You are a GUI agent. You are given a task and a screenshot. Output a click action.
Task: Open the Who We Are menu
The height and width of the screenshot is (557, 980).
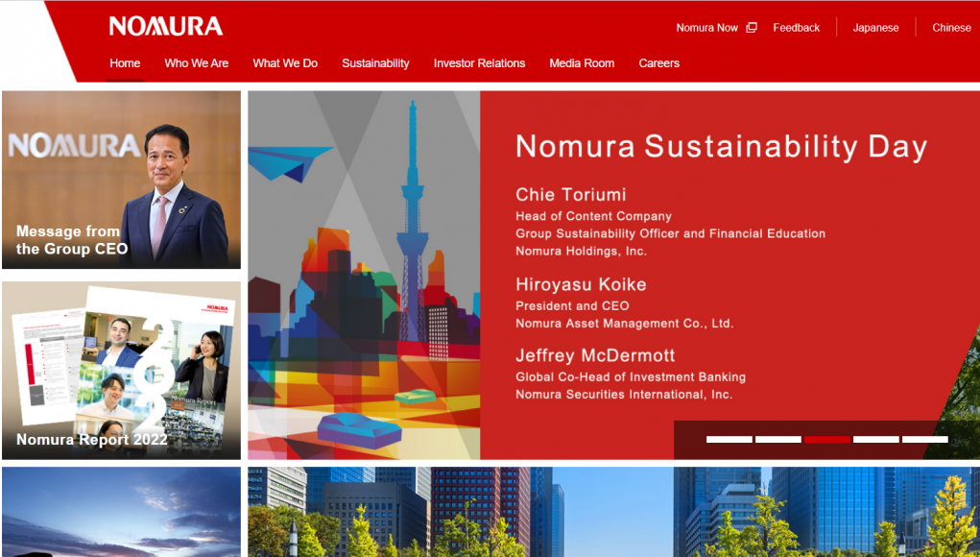196,63
